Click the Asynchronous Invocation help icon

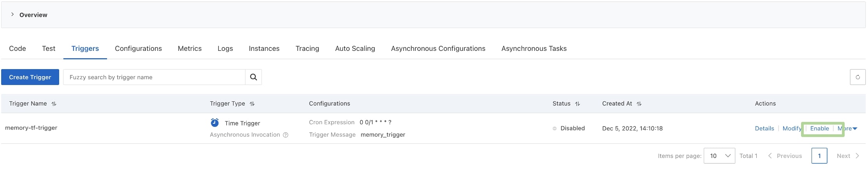tap(286, 135)
